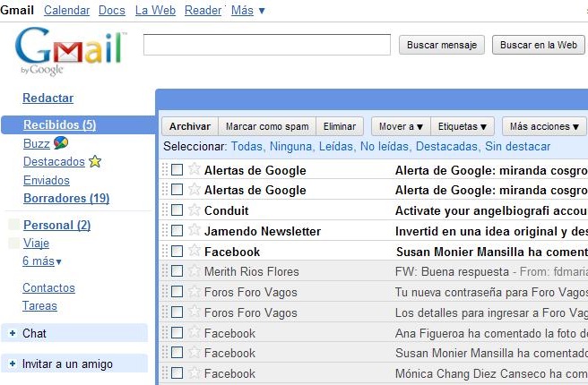The image size is (588, 385).
Task: Select Todas messages link
Action: (x=248, y=147)
